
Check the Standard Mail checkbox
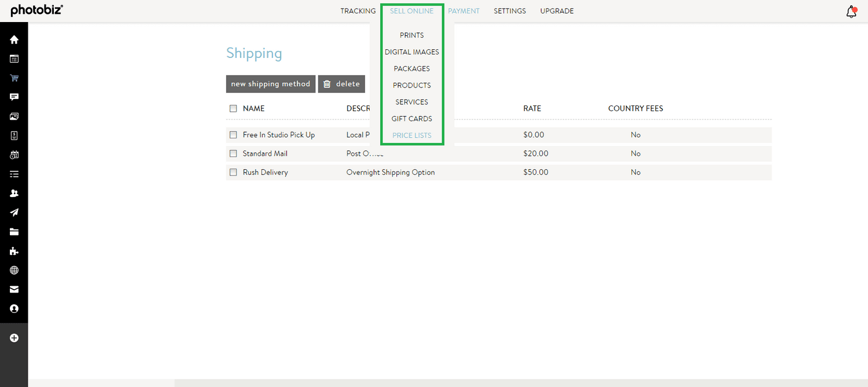coord(233,154)
